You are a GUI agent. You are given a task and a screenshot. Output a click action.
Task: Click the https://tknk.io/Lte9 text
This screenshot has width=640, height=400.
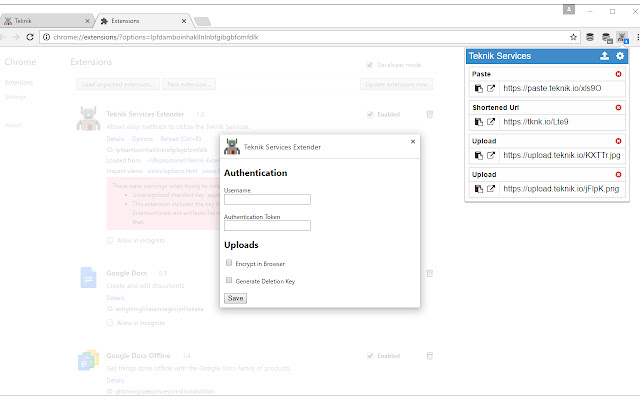coord(536,122)
